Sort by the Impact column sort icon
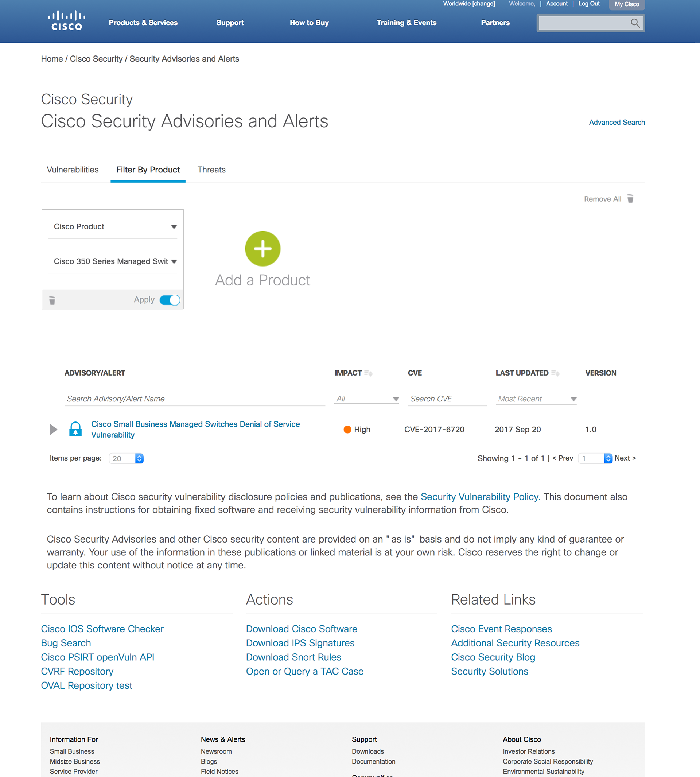 368,373
